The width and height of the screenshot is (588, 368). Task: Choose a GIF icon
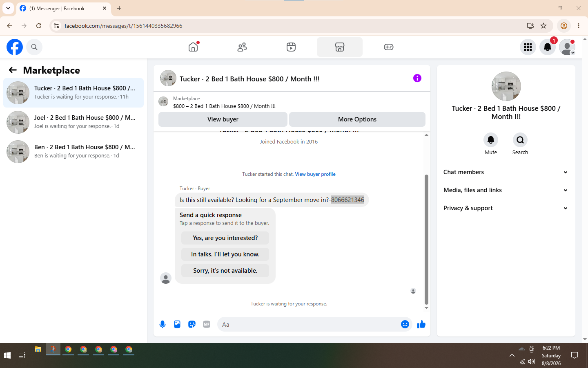pos(207,324)
